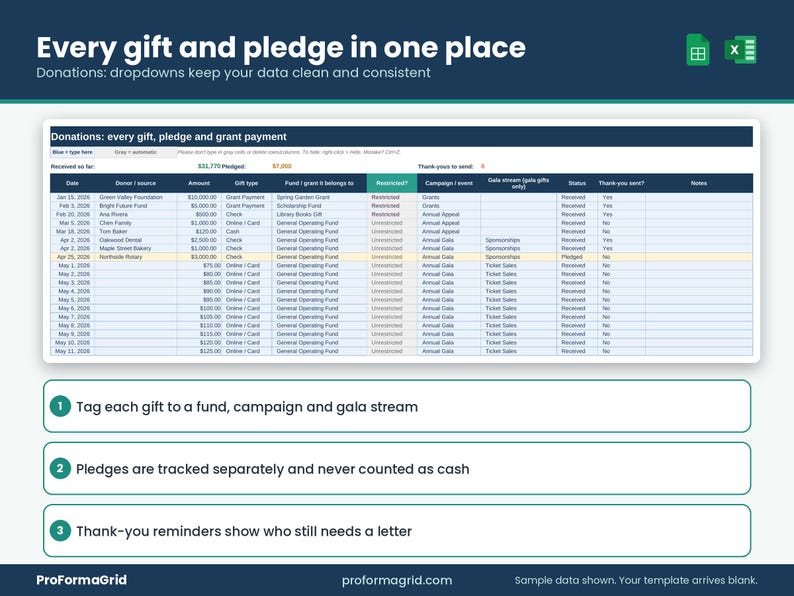Click the heading "Every gift and pledge in one place"
The width and height of the screenshot is (794, 596).
click(x=281, y=48)
